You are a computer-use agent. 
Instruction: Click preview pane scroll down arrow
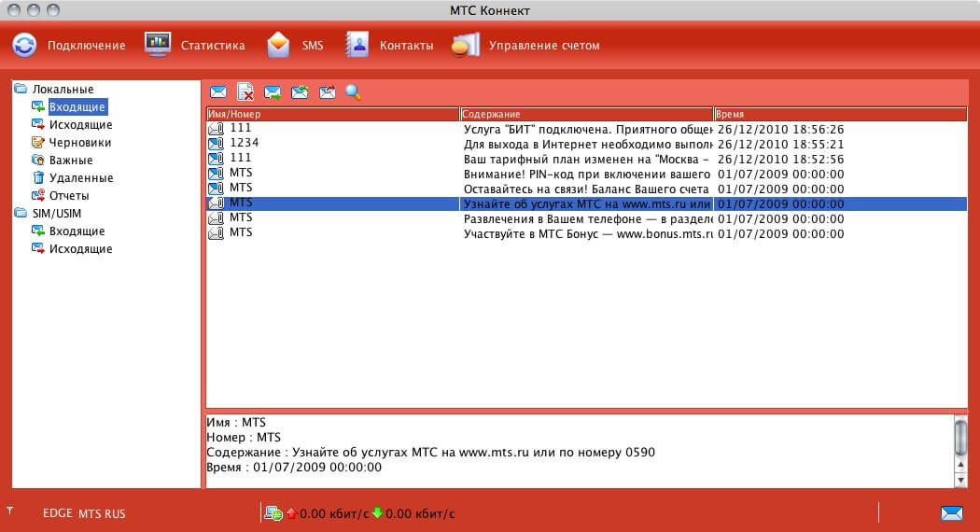tap(960, 480)
